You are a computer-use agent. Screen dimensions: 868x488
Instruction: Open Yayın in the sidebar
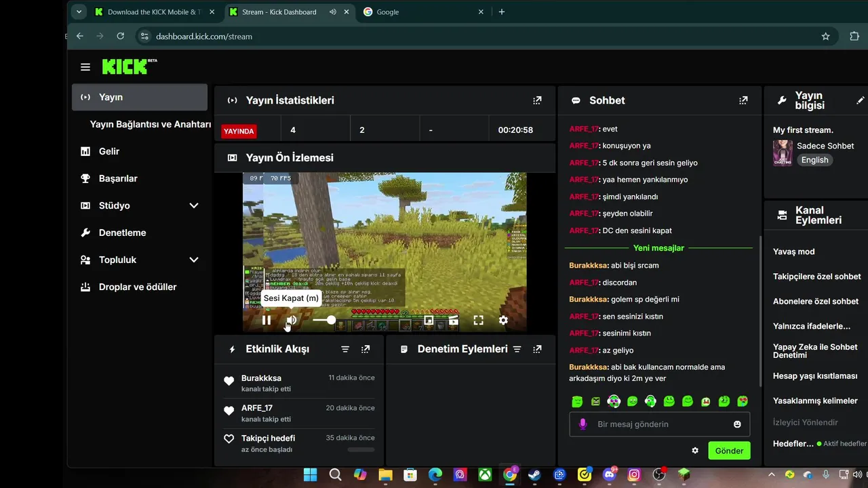click(140, 97)
